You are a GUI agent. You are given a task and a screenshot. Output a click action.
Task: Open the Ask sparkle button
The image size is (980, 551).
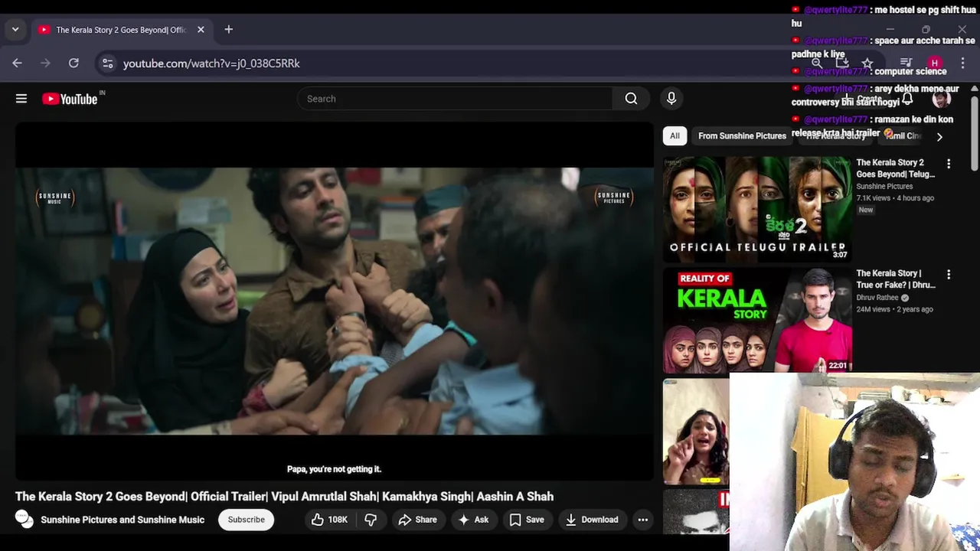(473, 520)
